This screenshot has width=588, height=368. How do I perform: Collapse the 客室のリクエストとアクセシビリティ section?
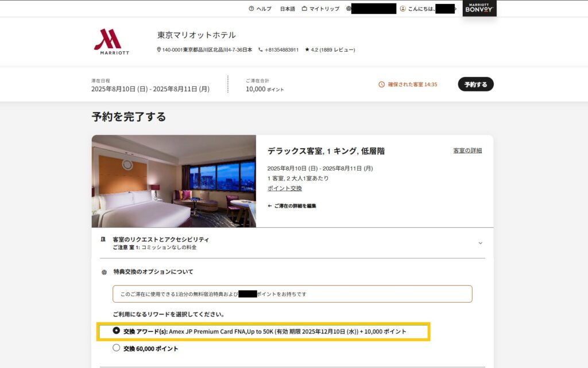[481, 243]
